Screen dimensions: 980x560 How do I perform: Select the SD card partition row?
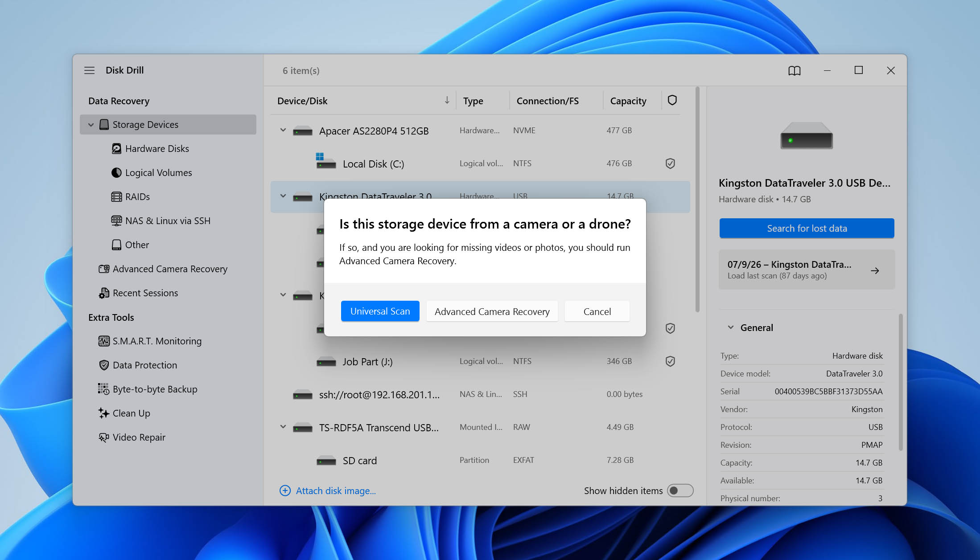point(480,460)
